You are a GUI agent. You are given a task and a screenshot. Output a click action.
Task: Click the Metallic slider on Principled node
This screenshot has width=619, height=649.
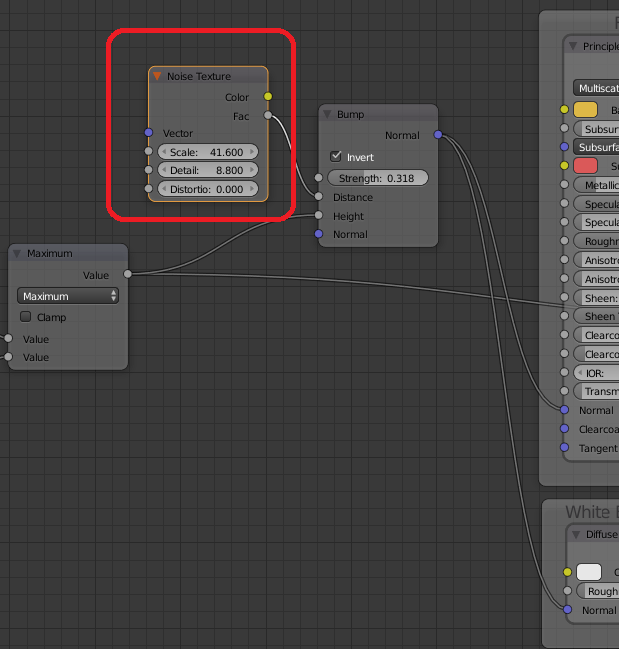tap(596, 185)
